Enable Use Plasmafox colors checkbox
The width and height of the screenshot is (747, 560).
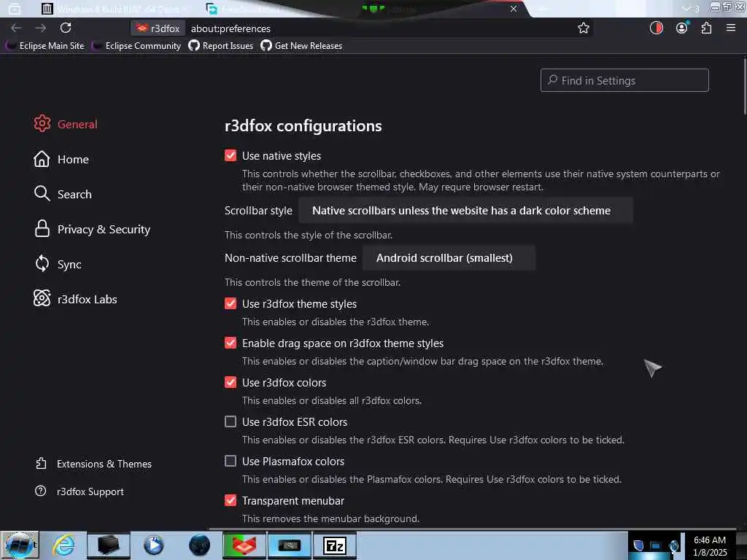click(231, 461)
